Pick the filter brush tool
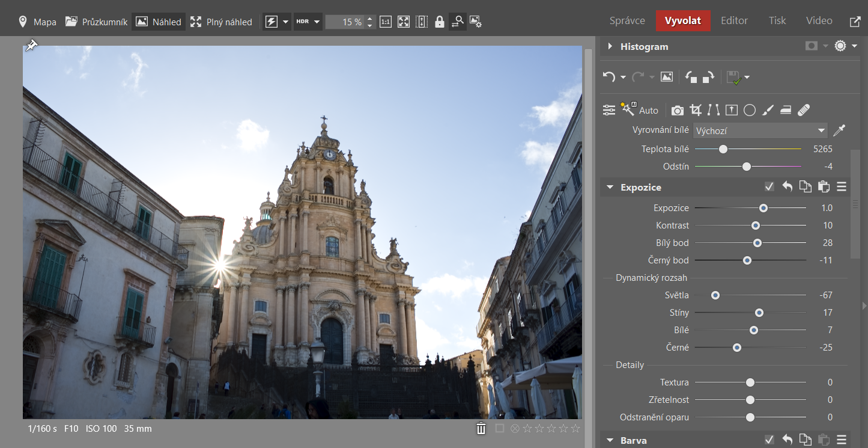 tap(768, 110)
